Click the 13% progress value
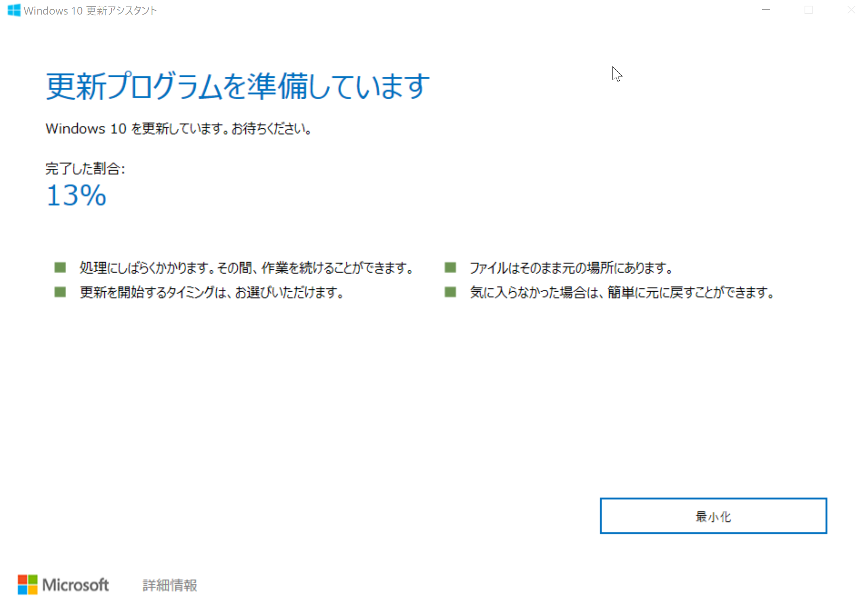 (x=76, y=195)
